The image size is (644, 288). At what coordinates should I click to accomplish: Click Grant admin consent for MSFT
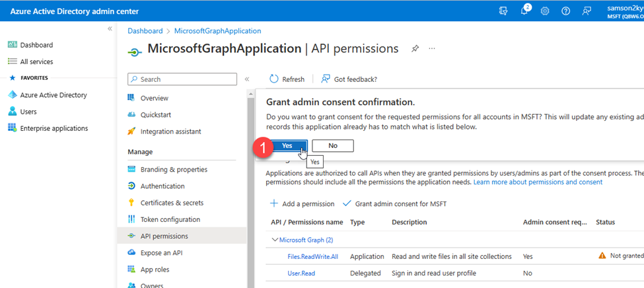coord(395,203)
